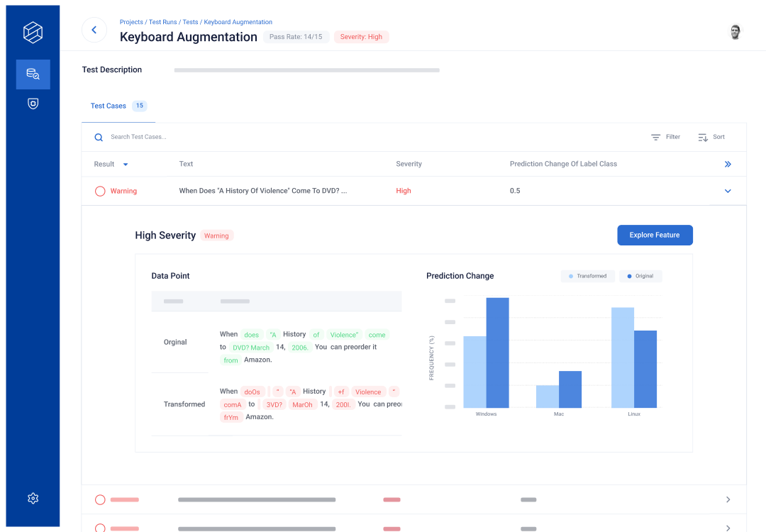Click the row text about History Of Violence
The height and width of the screenshot is (532, 766).
[x=263, y=191]
